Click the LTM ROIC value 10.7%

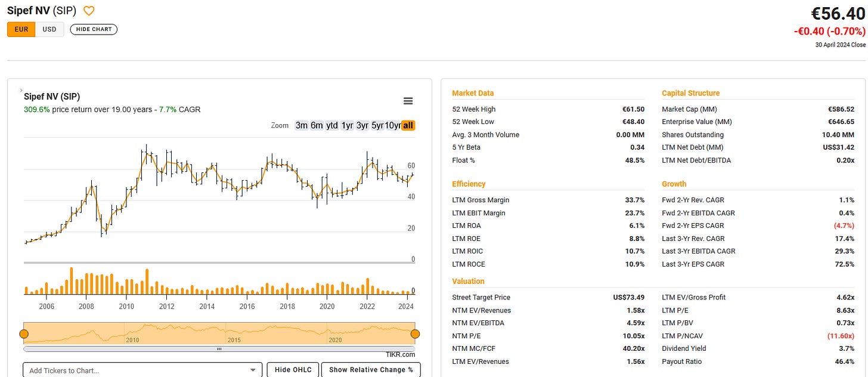(x=635, y=251)
